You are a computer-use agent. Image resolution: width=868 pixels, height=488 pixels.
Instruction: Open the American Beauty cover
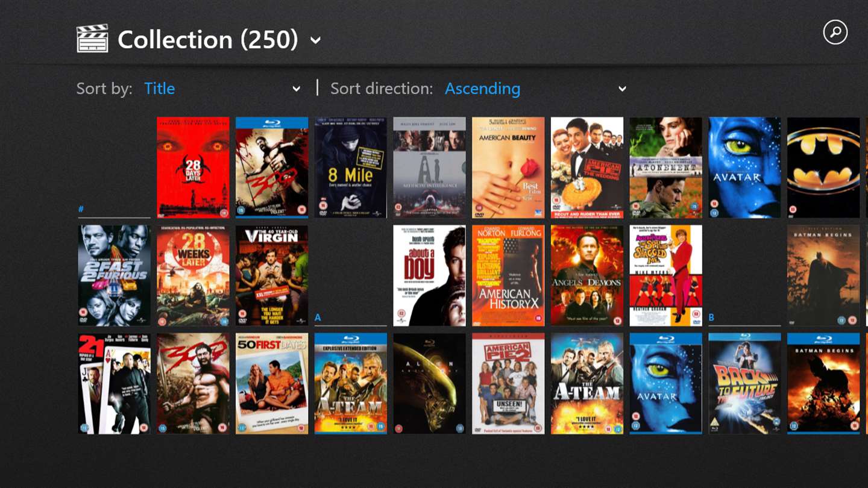tap(508, 167)
